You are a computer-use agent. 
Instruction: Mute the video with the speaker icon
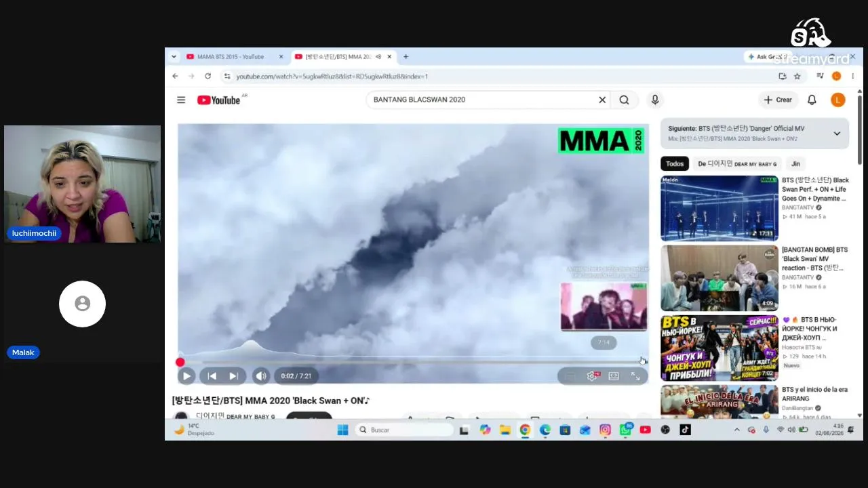coord(261,375)
